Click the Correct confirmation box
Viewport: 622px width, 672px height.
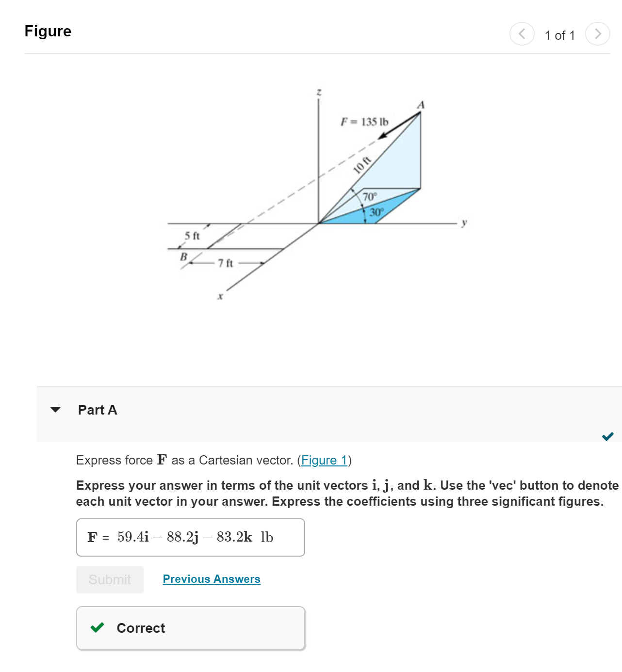pos(190,628)
